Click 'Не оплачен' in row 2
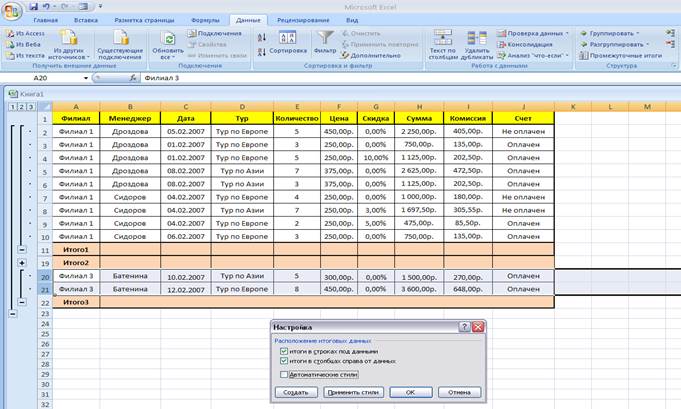Image resolution: width=681 pixels, height=409 pixels. tap(523, 132)
